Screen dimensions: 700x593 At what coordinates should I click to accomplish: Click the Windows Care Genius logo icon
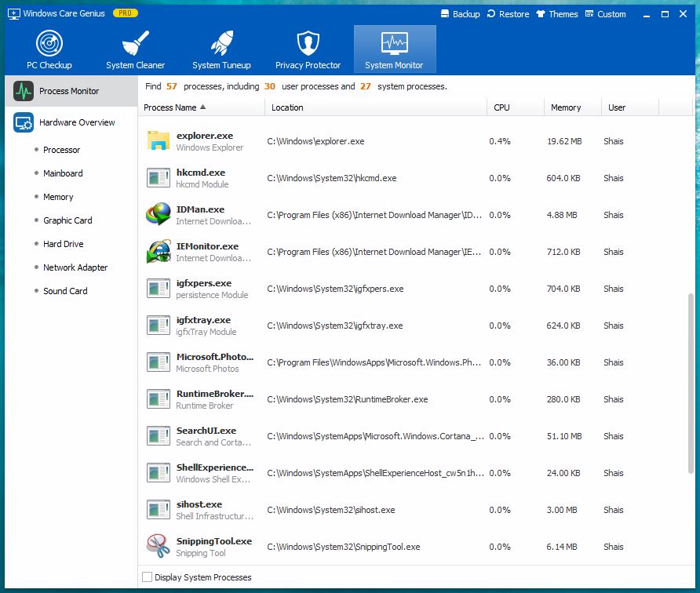[x=14, y=14]
